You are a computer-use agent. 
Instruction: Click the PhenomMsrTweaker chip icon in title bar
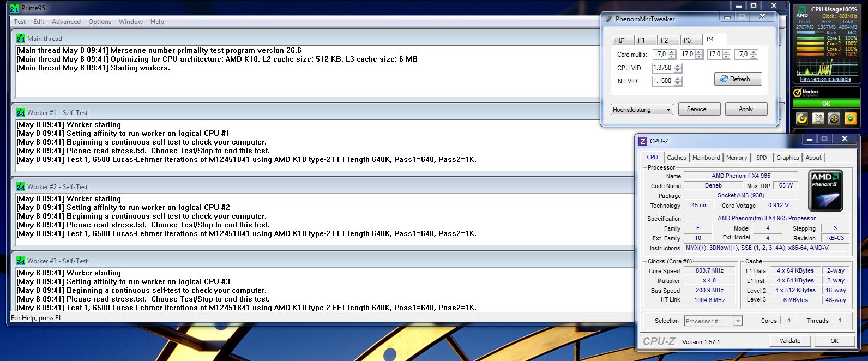[x=609, y=19]
